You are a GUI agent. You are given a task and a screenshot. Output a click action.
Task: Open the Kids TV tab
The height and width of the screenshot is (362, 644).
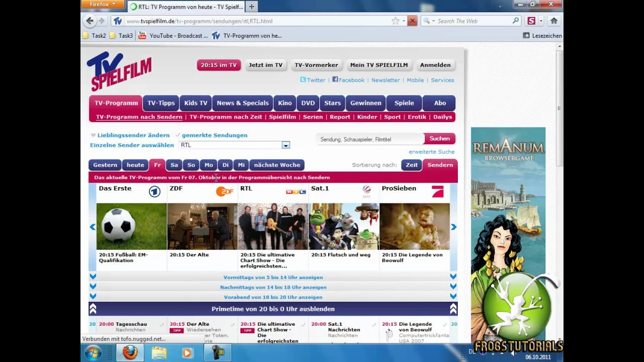click(196, 103)
